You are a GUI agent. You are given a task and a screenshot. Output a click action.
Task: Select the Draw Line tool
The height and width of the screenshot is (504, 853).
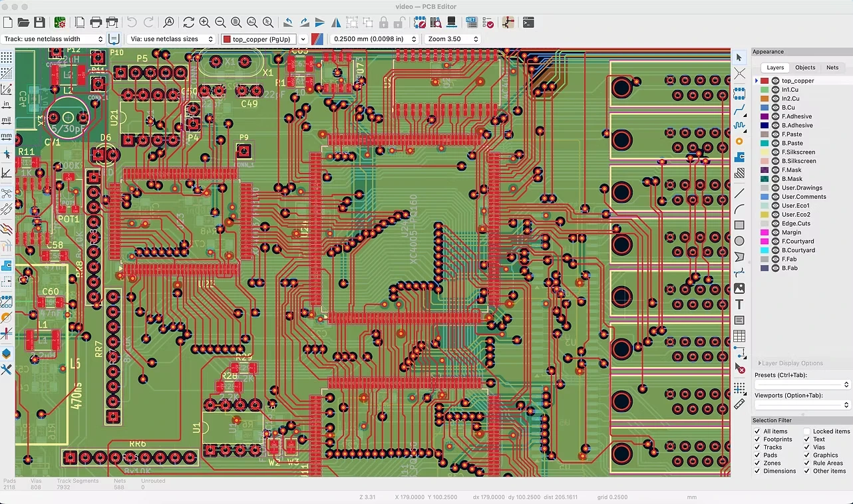click(739, 193)
